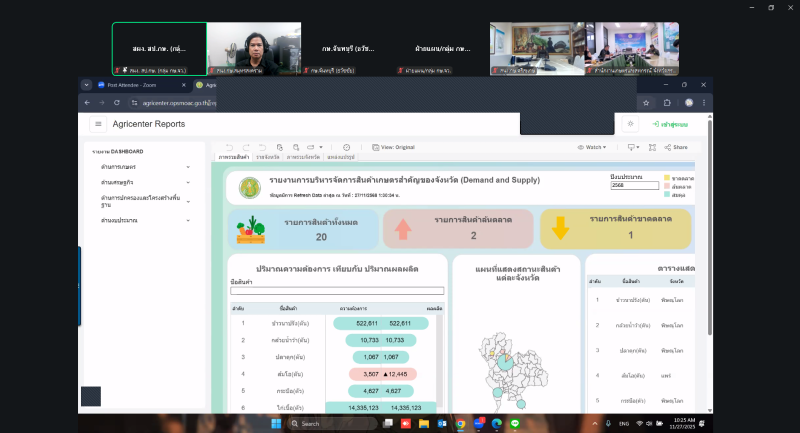
Task: Open the Agricenter hamburger menu
Action: [x=98, y=124]
